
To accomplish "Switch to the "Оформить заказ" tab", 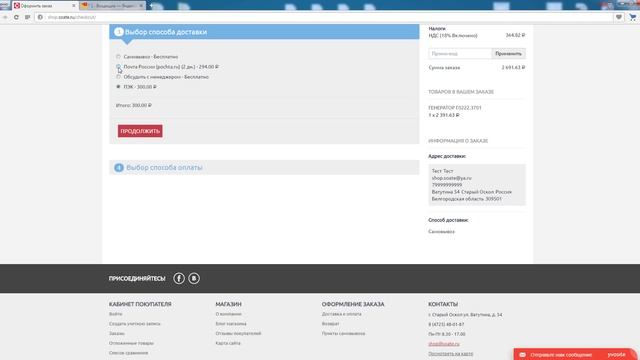I will click(x=43, y=6).
